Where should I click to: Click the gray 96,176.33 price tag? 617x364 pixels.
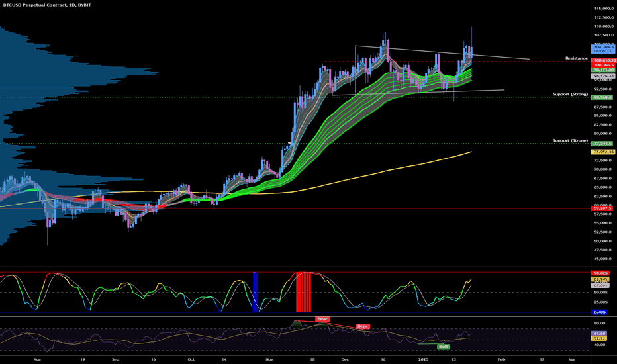(603, 76)
